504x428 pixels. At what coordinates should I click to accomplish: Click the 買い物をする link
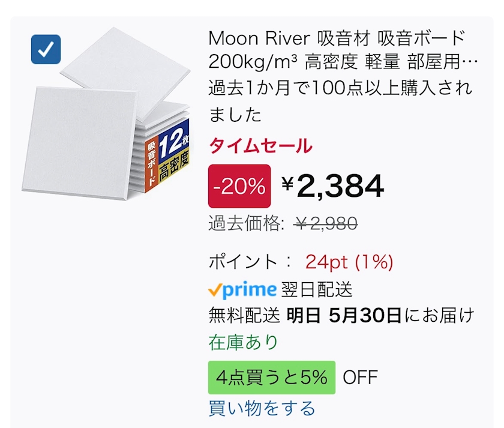pyautogui.click(x=262, y=409)
